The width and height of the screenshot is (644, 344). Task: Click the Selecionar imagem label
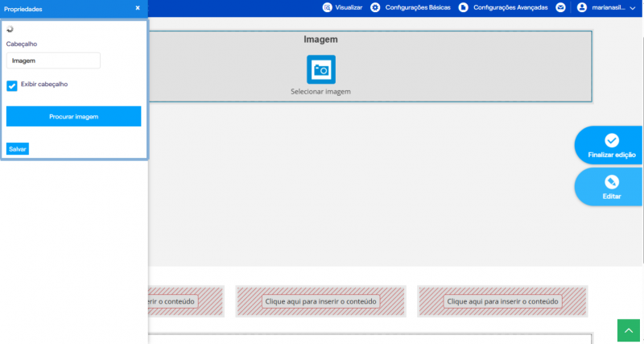pos(320,92)
